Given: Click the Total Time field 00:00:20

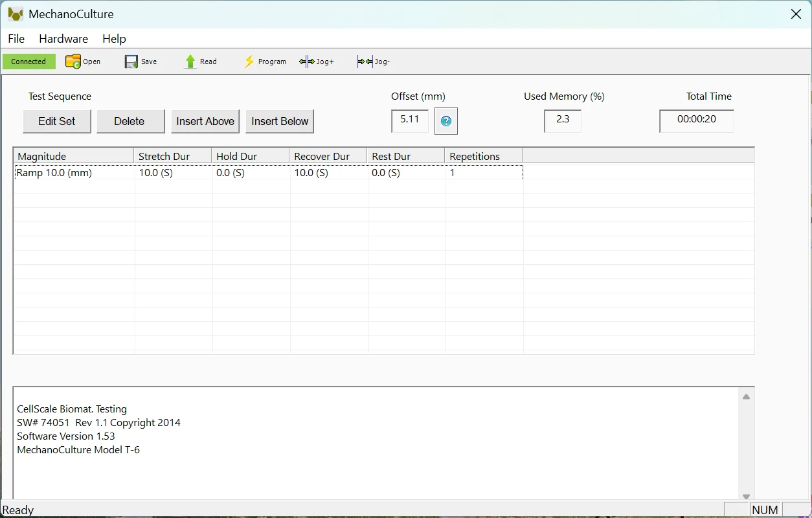Looking at the screenshot, I should pyautogui.click(x=697, y=120).
